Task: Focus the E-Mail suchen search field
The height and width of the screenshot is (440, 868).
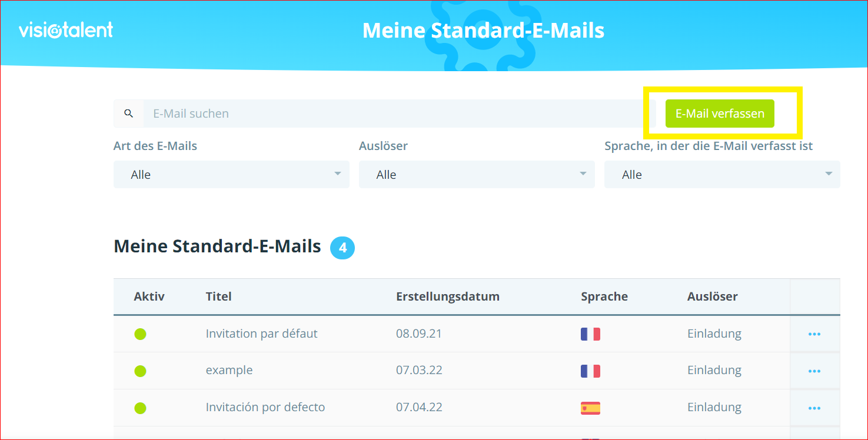Action: coord(391,114)
